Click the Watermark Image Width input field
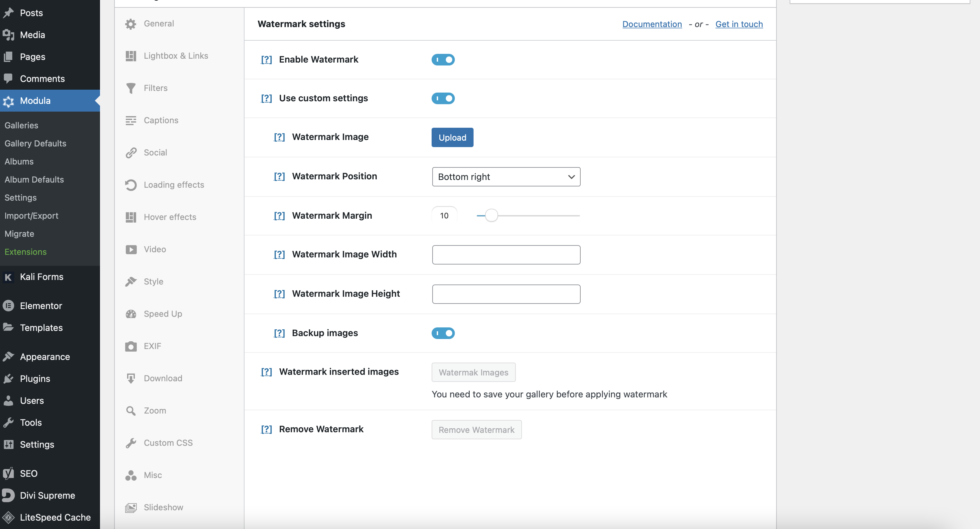980x529 pixels. pyautogui.click(x=506, y=254)
